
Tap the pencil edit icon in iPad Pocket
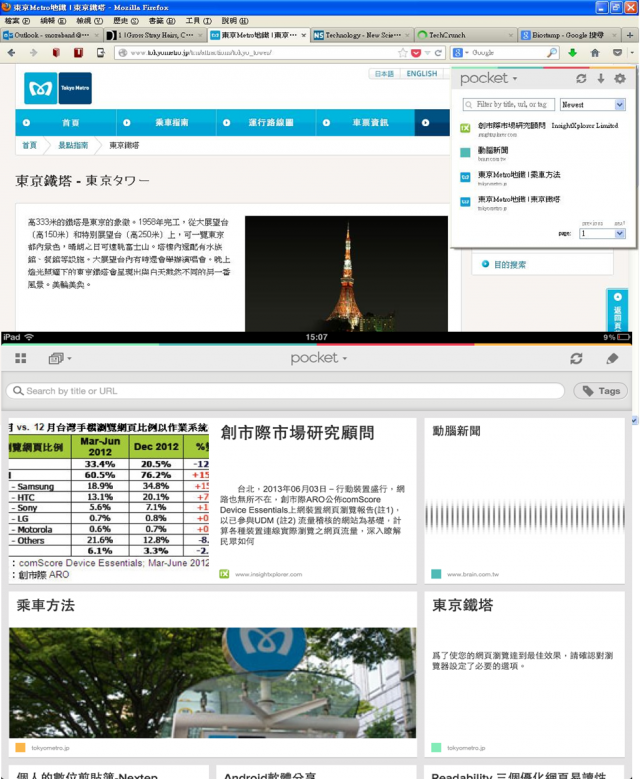click(612, 358)
